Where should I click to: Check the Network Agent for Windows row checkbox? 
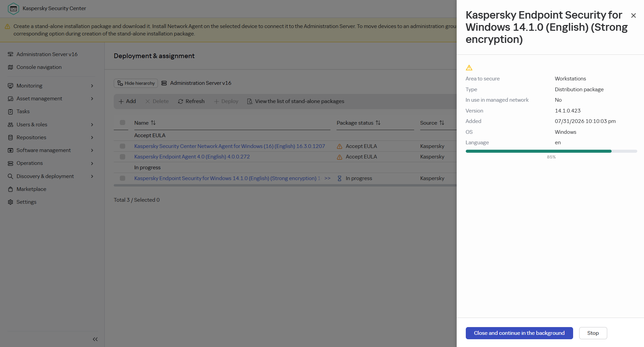tap(123, 146)
